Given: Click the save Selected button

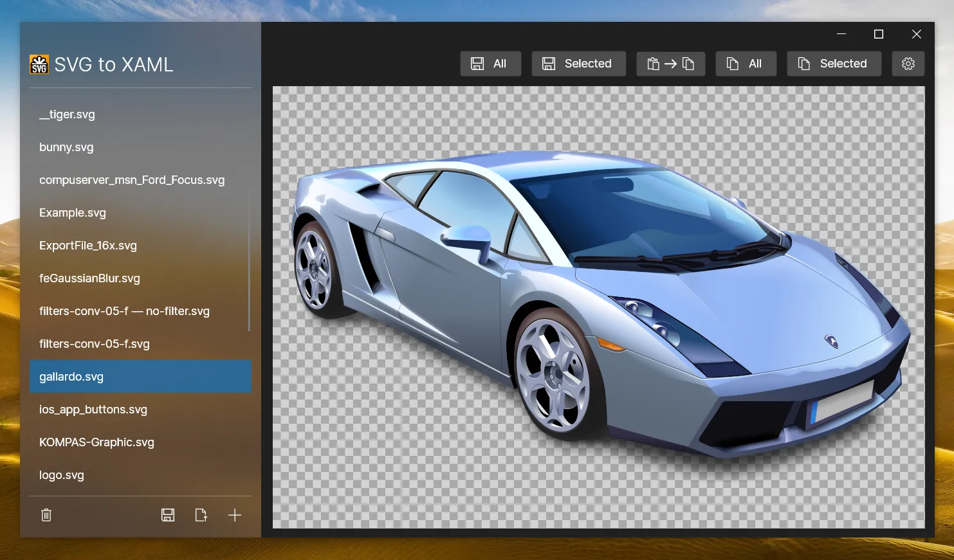Looking at the screenshot, I should click(578, 64).
